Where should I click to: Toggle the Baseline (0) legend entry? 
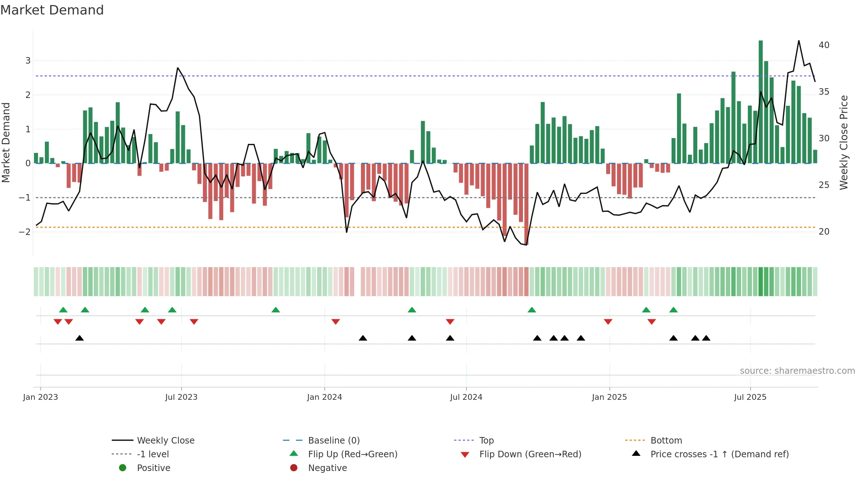pos(321,440)
